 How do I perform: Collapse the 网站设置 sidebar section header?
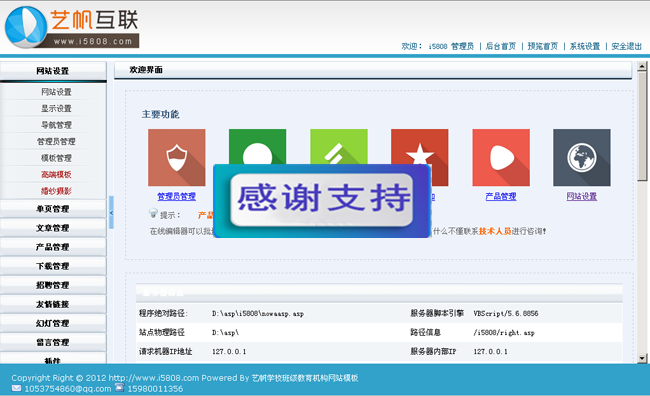pos(53,71)
